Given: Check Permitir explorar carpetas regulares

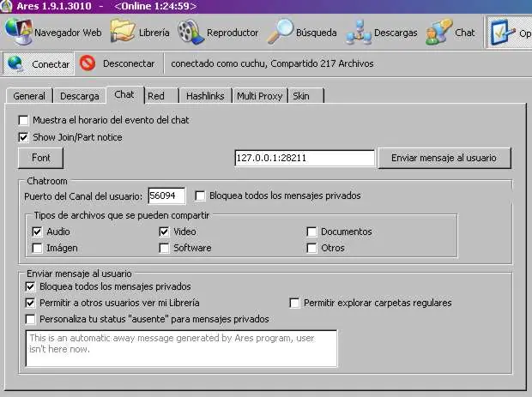Looking at the screenshot, I should pyautogui.click(x=294, y=303).
